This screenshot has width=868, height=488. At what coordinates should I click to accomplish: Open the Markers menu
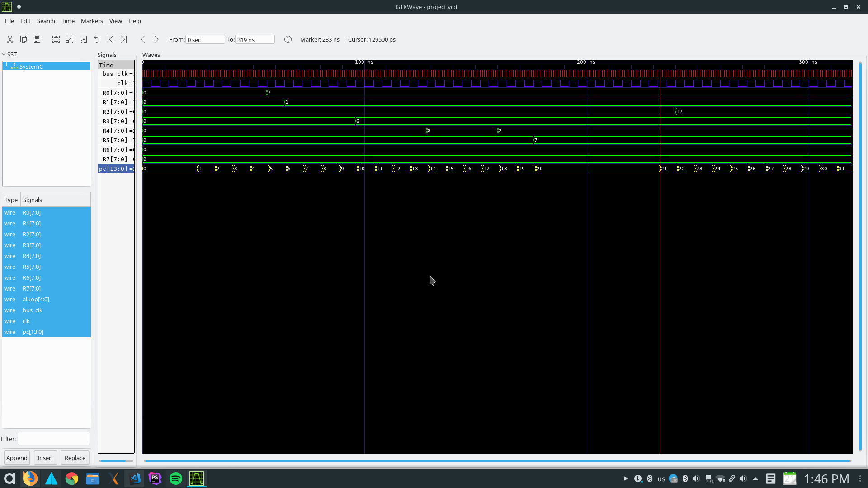(92, 21)
